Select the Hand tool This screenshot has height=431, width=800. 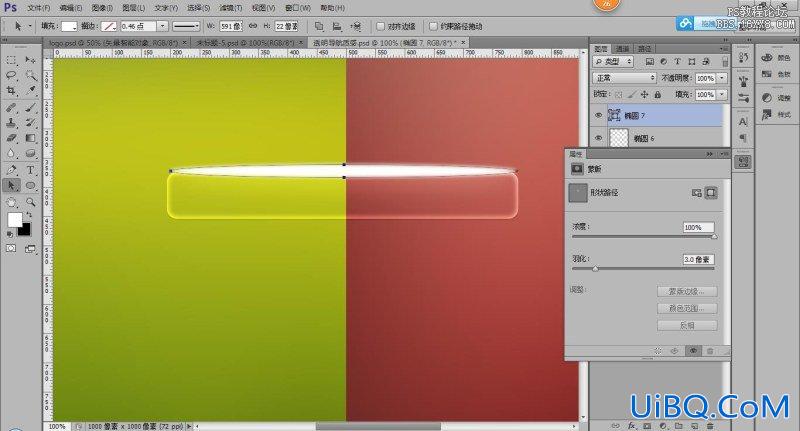[11, 202]
